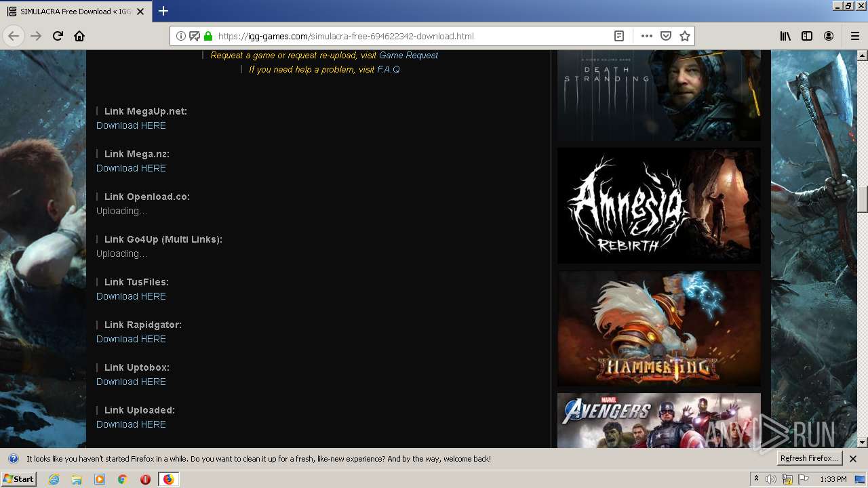Click the scrollbar up arrow
Viewport: 868px width, 488px height.
(x=863, y=56)
